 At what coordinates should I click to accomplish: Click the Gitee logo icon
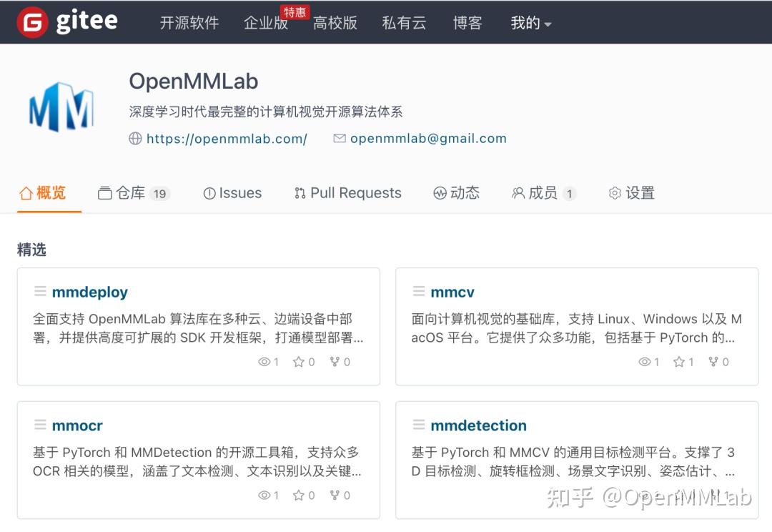32,22
